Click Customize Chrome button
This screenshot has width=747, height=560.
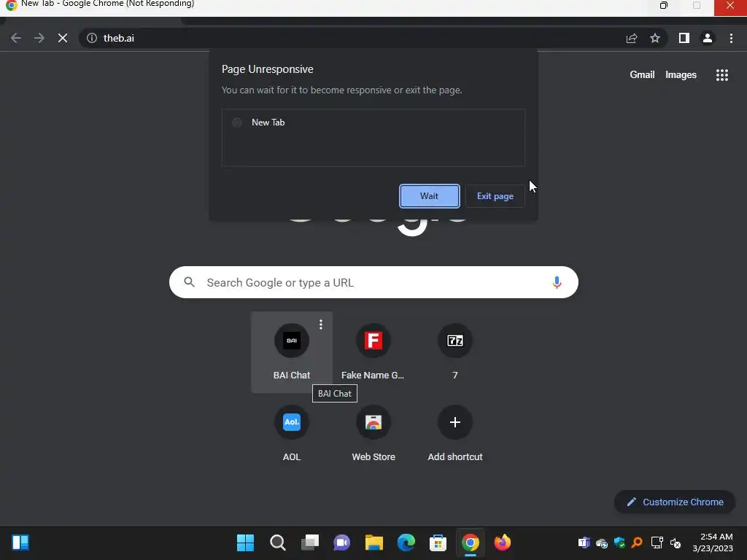675,502
